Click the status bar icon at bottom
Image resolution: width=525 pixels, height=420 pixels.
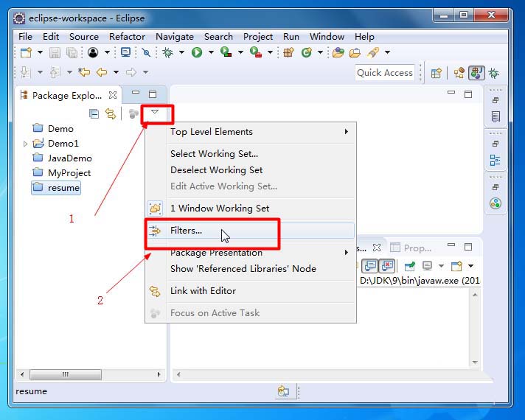click(283, 391)
